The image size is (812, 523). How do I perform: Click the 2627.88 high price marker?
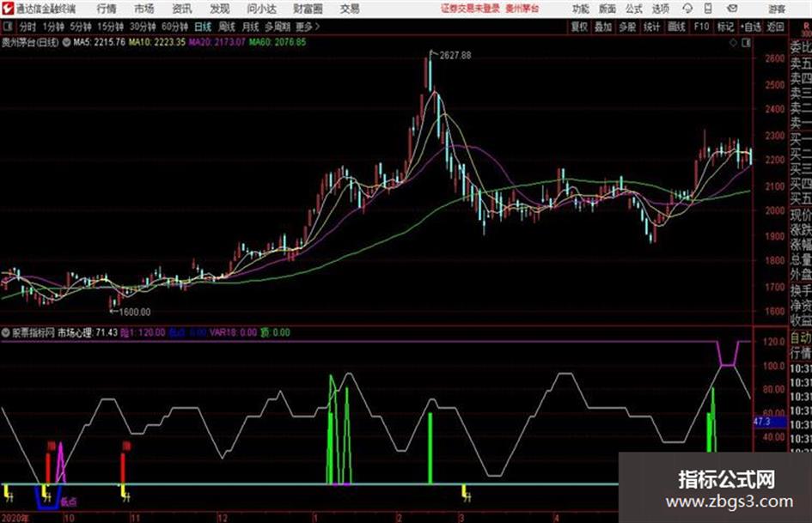click(455, 56)
